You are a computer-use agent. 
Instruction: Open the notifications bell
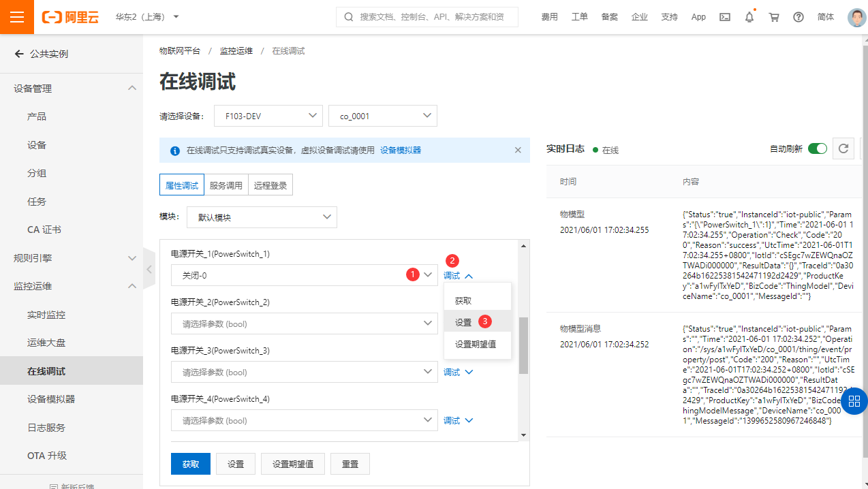[x=749, y=16]
